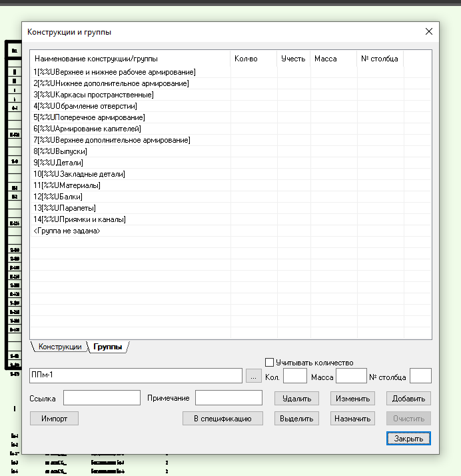Click into the Ссылка field
The image size is (461, 476).
click(102, 398)
